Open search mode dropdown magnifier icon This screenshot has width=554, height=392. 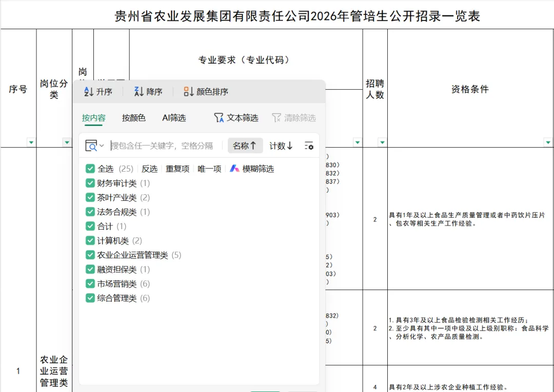[x=94, y=146]
